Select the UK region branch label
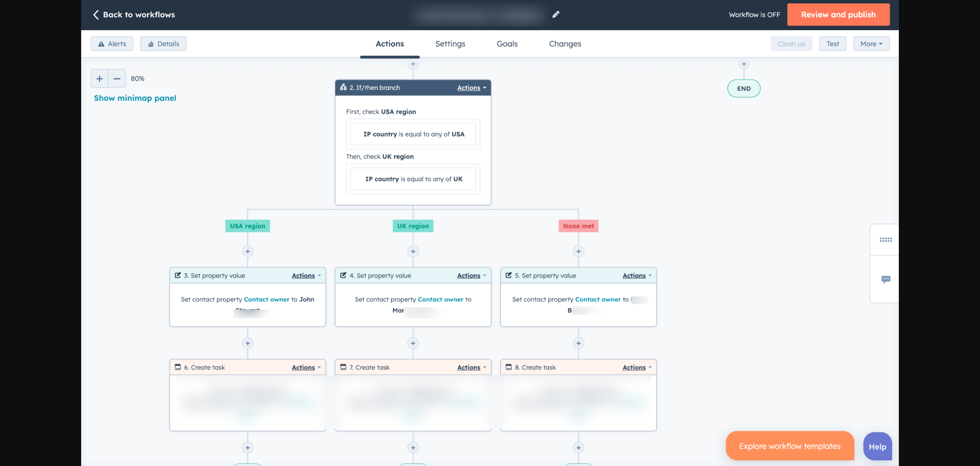The height and width of the screenshot is (466, 980). pos(413,226)
